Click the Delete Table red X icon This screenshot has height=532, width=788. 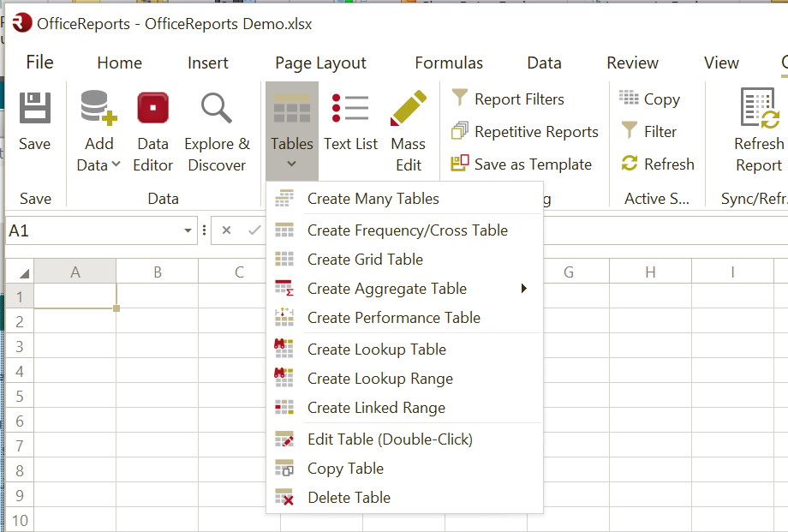pyautogui.click(x=284, y=497)
